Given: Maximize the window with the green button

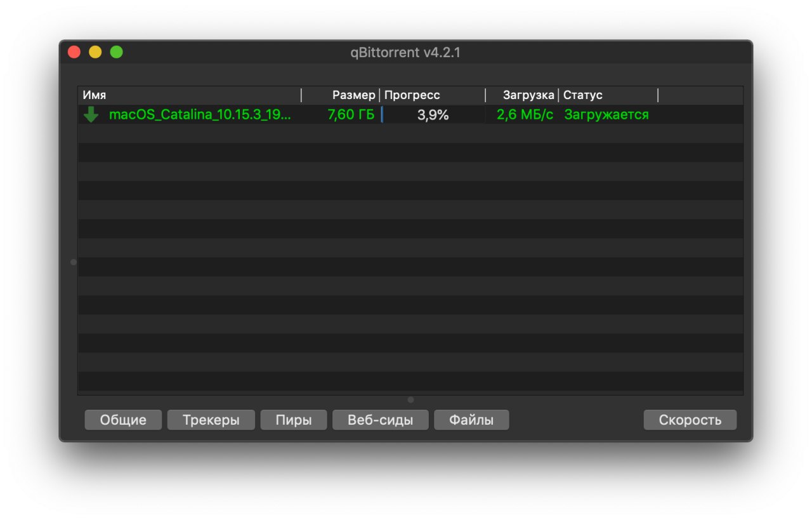Looking at the screenshot, I should 117,52.
